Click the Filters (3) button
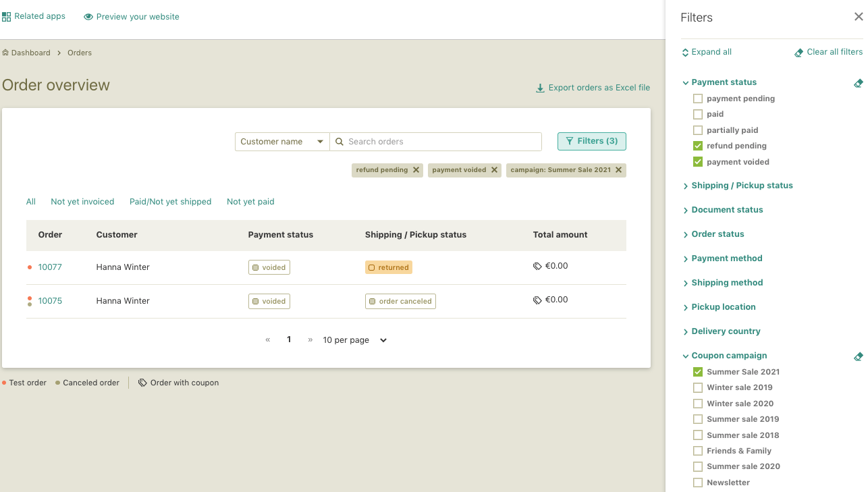Viewport: 868px width, 492px height. click(592, 141)
